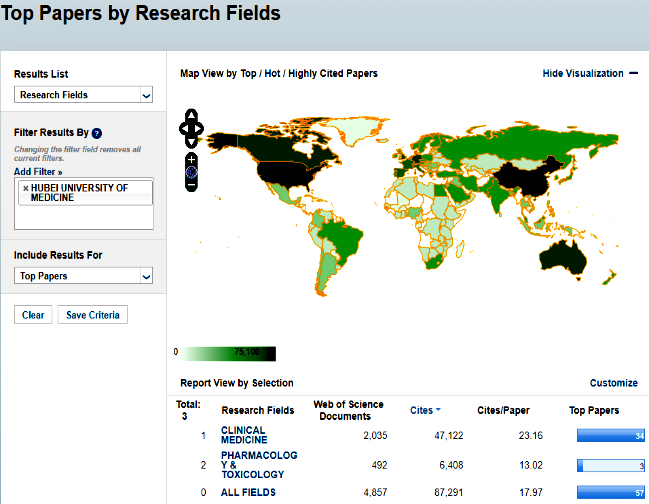Viewport: 649px width, 504px height.
Task: Click the 47,122 cites value
Action: [449, 435]
